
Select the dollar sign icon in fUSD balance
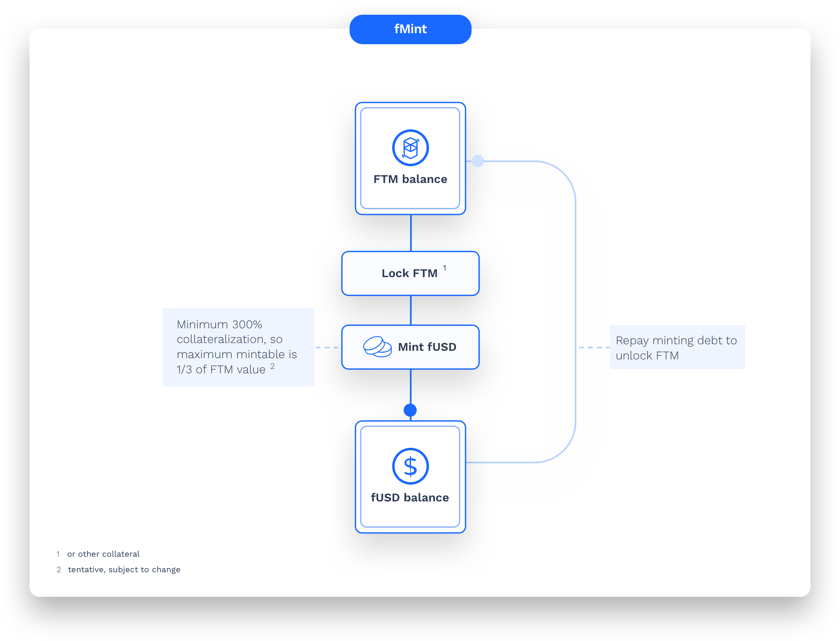(410, 466)
